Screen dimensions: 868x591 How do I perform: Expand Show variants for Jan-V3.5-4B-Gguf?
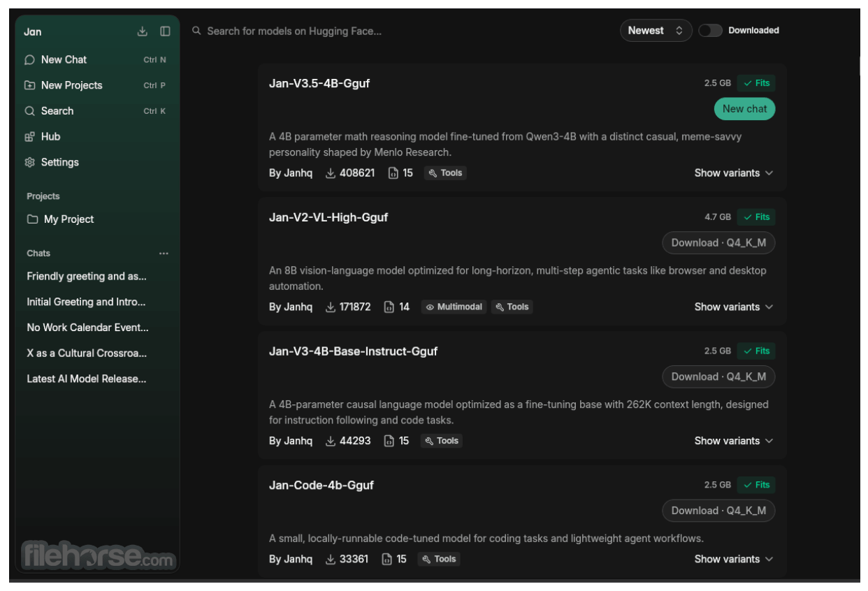734,173
